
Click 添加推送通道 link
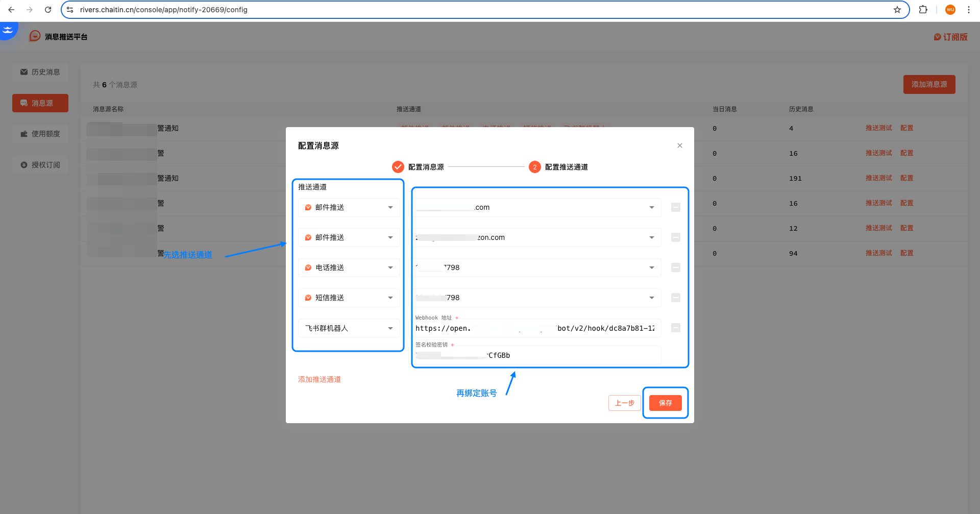point(320,379)
